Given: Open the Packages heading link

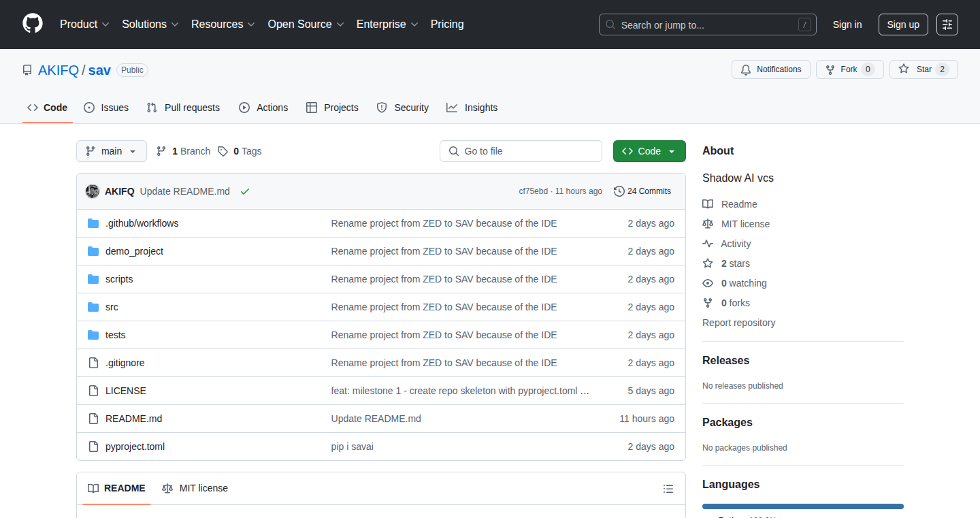Looking at the screenshot, I should [728, 423].
